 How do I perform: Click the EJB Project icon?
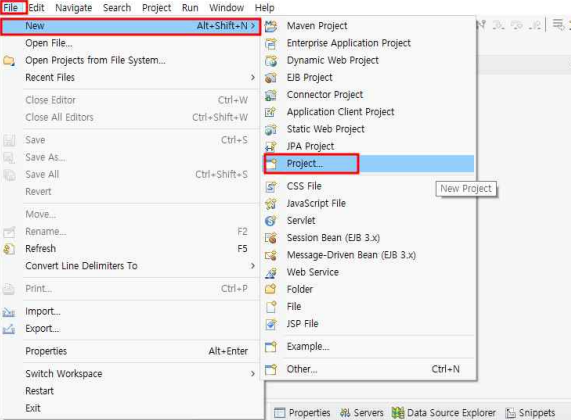[x=271, y=78]
